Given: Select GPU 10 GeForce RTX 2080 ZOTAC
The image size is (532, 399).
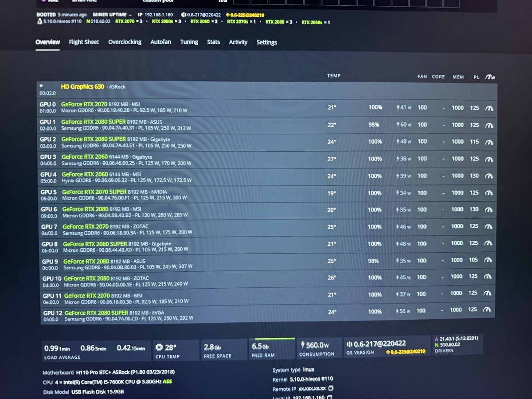Looking at the screenshot, I should [86, 278].
